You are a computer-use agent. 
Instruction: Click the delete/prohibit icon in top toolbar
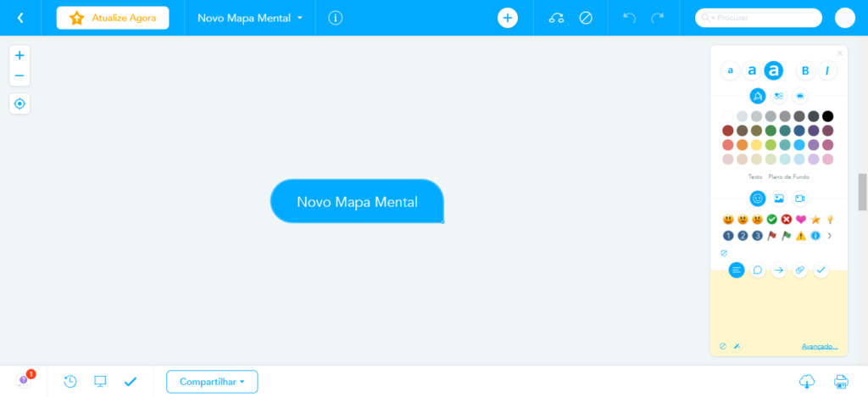tap(586, 18)
